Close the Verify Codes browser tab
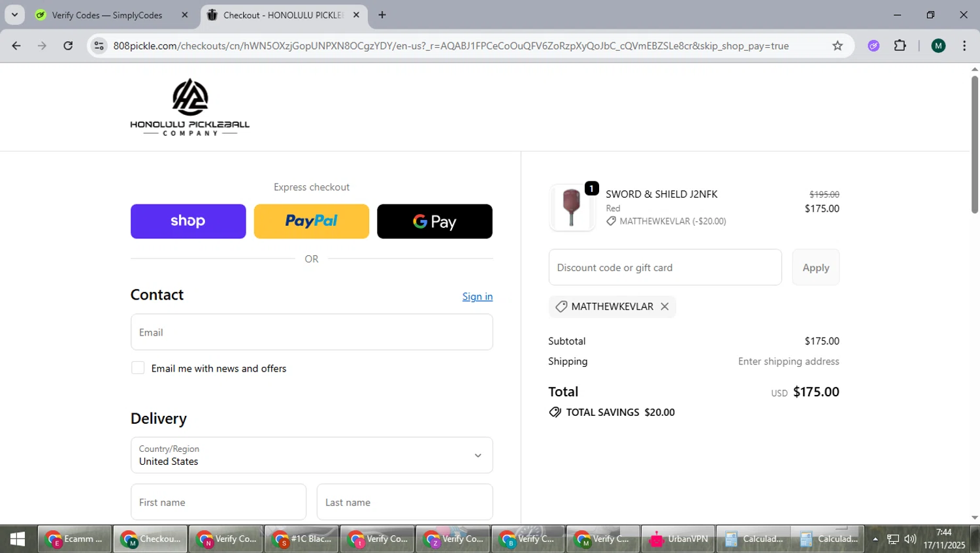The height and width of the screenshot is (553, 980). [x=185, y=15]
